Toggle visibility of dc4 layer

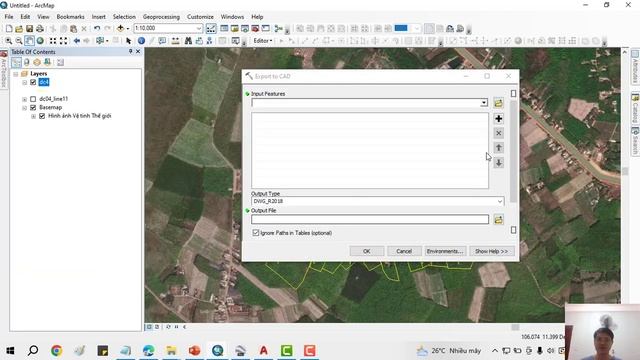click(33, 82)
